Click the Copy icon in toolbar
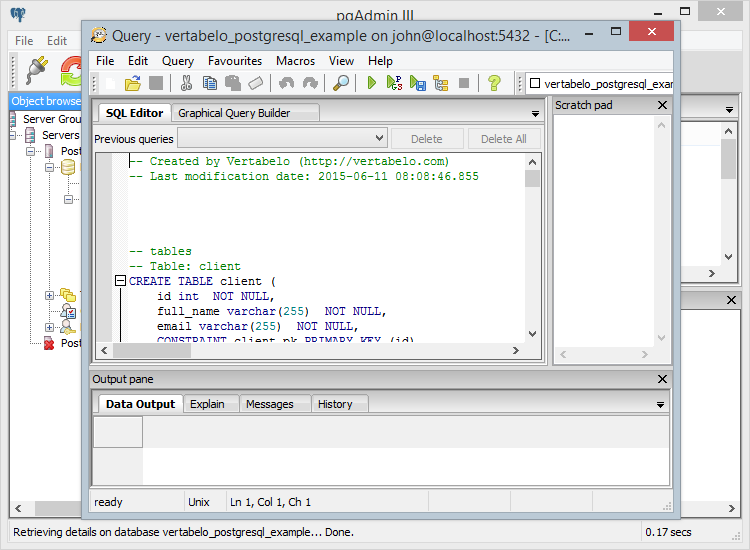This screenshot has height=550, width=750. click(209, 83)
